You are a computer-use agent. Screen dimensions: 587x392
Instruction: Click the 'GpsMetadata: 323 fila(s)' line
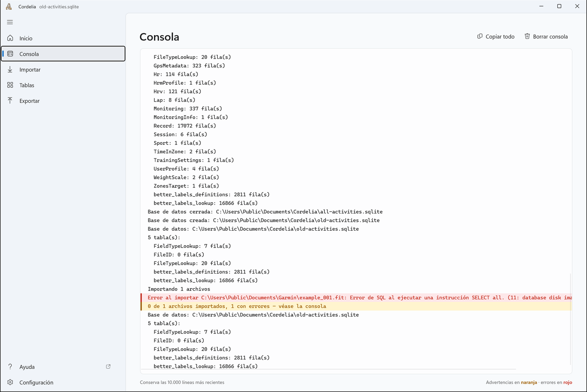[x=189, y=66]
